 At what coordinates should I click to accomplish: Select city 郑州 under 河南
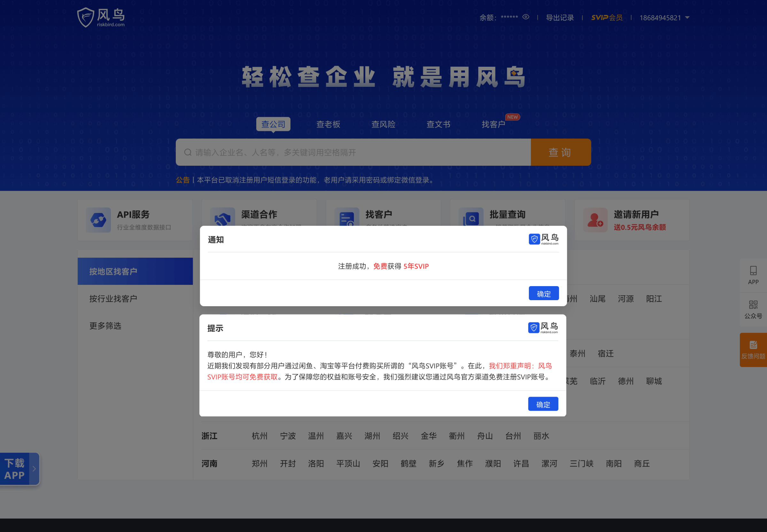pos(260,463)
